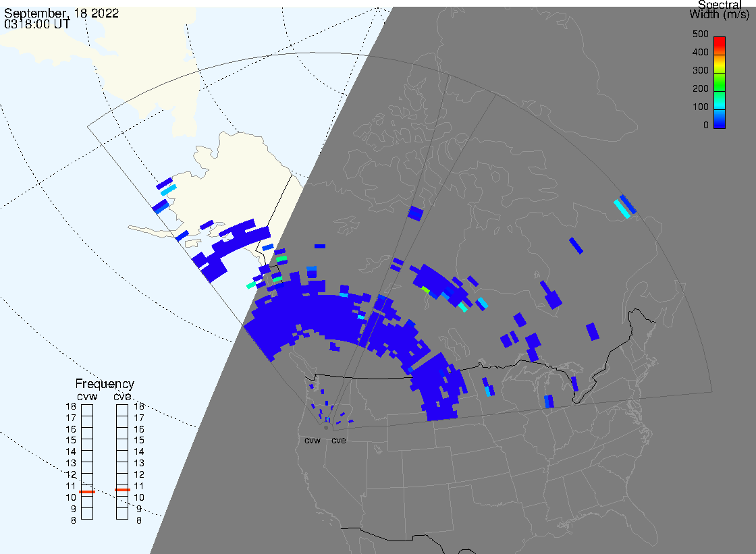Click the 8 label left of cvw scale

74,521
